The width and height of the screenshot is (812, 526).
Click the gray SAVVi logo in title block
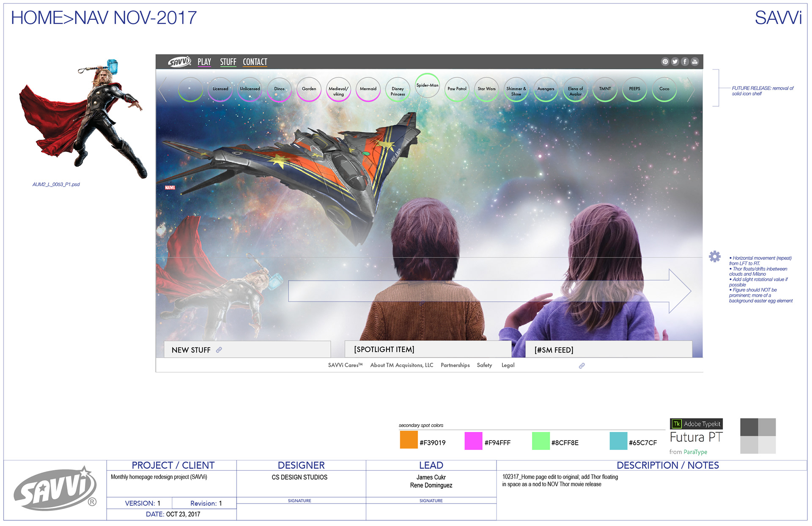pyautogui.click(x=55, y=489)
